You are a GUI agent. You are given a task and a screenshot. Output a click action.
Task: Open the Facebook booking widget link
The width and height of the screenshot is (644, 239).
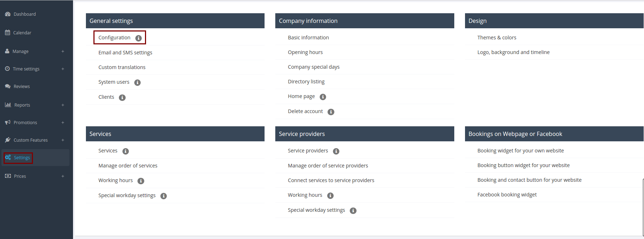(507, 195)
